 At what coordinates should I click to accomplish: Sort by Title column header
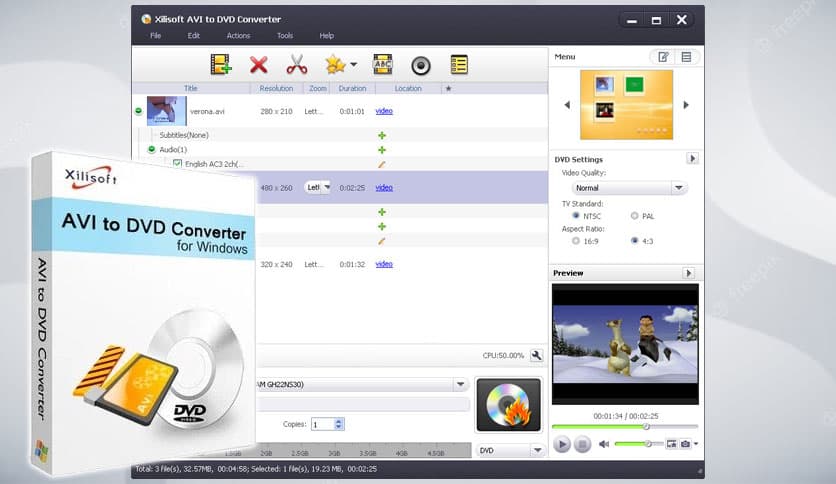tap(191, 88)
